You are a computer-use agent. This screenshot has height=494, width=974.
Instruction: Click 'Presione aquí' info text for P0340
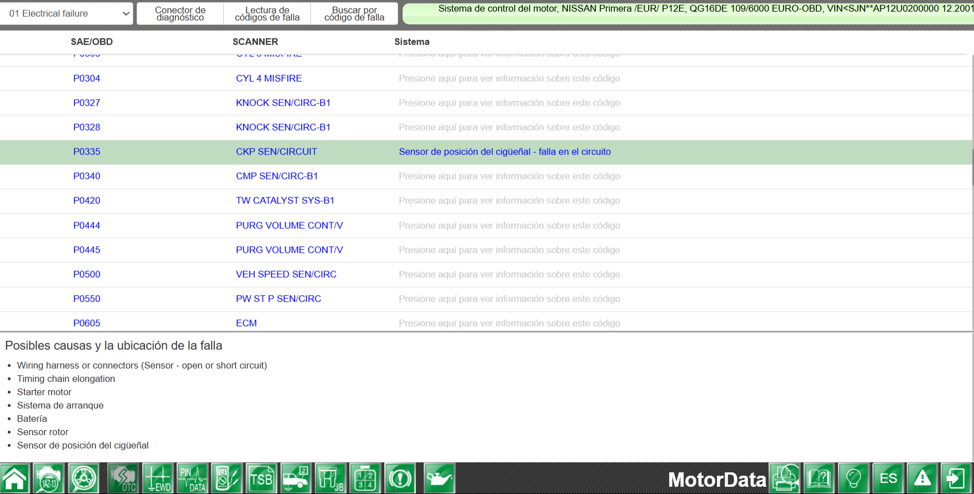509,176
